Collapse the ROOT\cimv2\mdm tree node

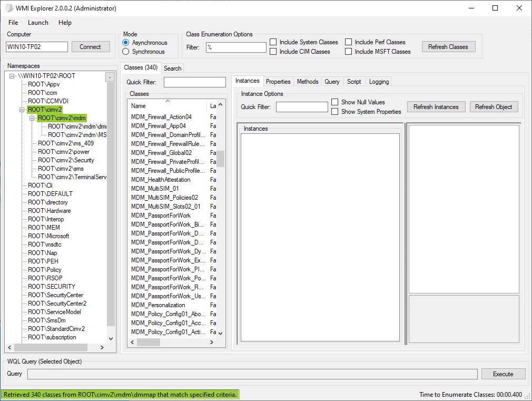click(32, 118)
